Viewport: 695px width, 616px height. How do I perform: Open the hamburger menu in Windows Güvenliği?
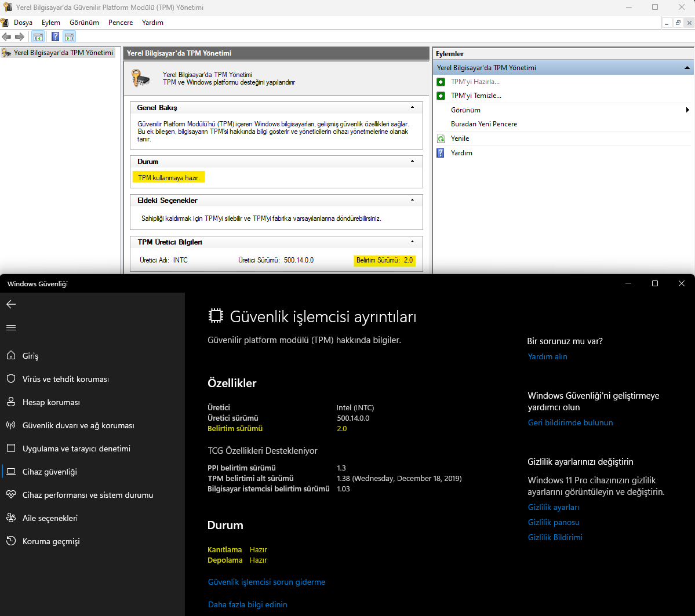pos(11,327)
